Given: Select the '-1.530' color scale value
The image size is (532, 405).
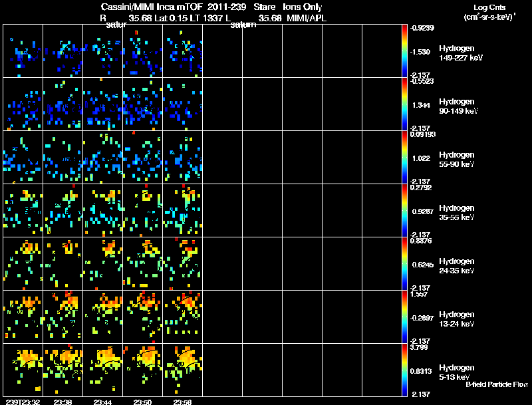Looking at the screenshot, I should click(x=420, y=52).
